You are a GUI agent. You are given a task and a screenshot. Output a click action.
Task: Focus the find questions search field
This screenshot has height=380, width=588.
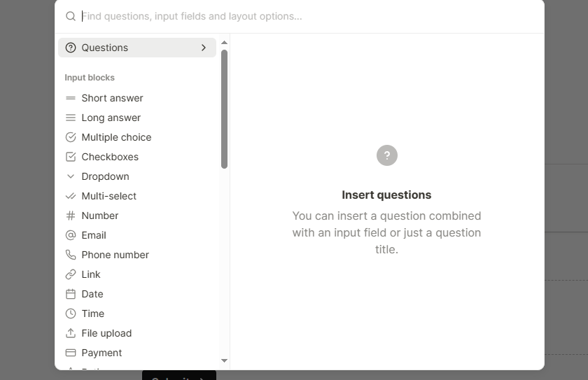tap(280, 16)
